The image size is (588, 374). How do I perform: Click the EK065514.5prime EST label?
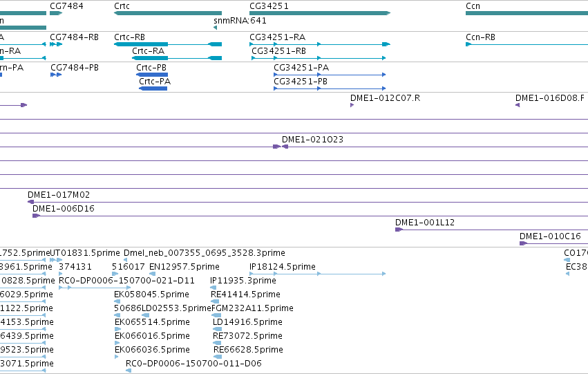152,322
